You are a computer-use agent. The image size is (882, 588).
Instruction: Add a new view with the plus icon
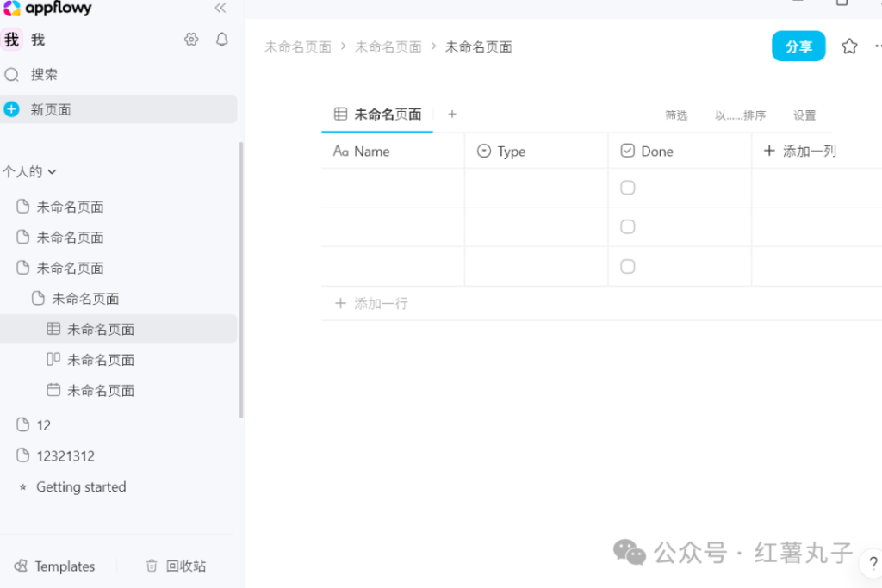coord(451,114)
